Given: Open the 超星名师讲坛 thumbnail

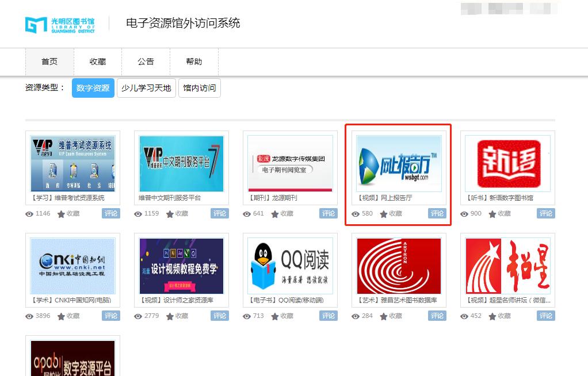Looking at the screenshot, I should tap(507, 266).
